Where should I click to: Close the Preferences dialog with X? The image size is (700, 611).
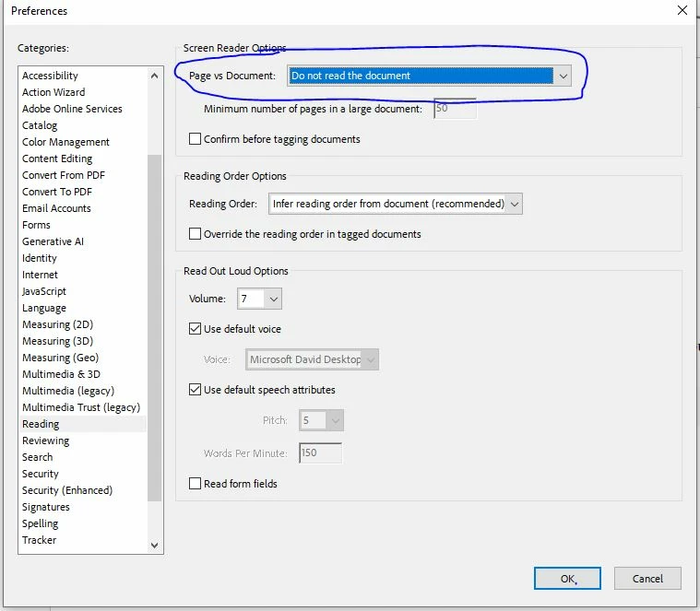pos(682,10)
